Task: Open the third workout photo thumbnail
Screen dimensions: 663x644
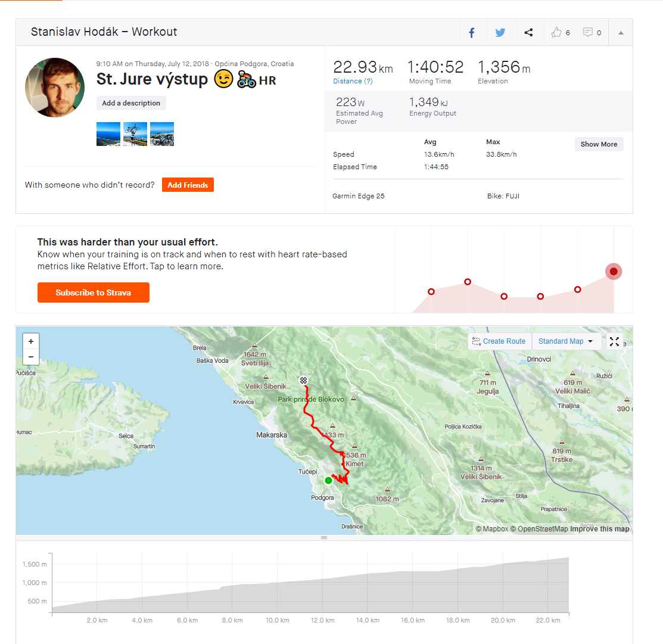Action: [x=162, y=134]
